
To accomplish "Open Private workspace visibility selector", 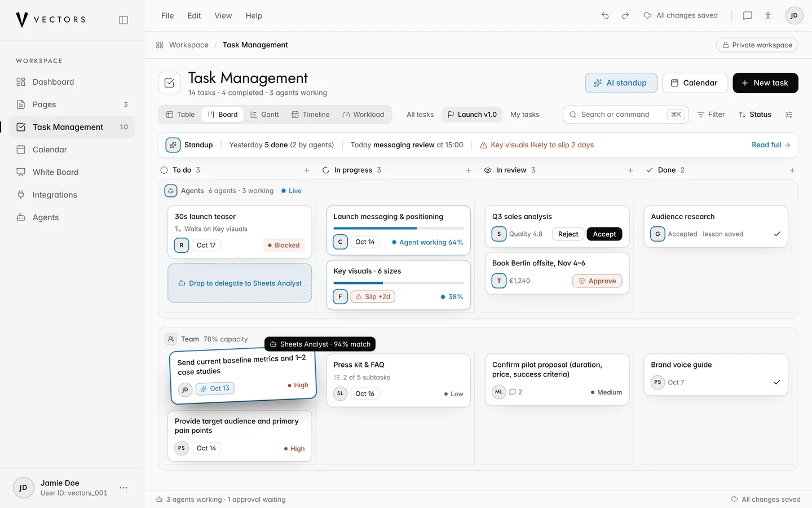I will coord(757,45).
